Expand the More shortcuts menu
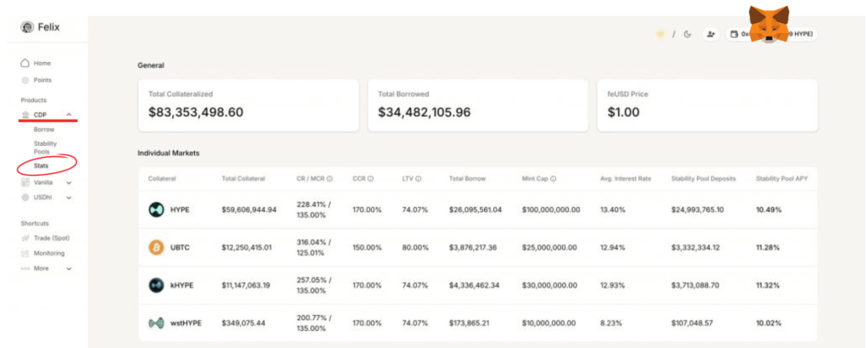 (69, 268)
